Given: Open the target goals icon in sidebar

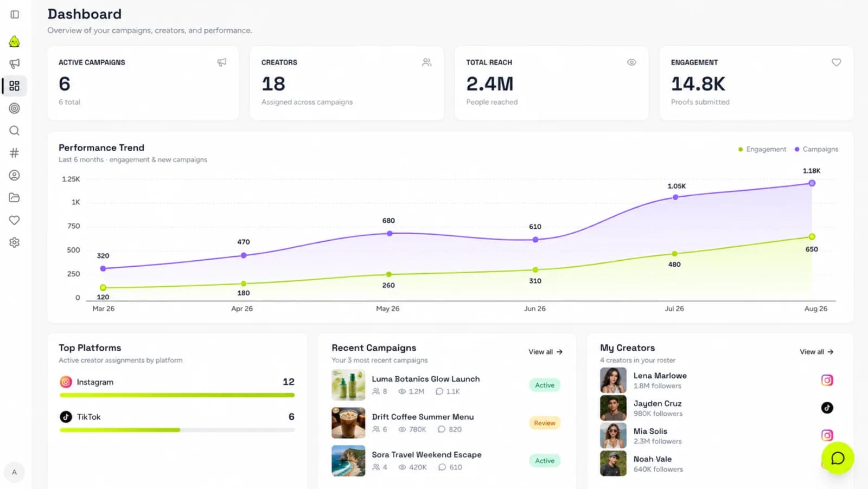Looking at the screenshot, I should click(15, 108).
